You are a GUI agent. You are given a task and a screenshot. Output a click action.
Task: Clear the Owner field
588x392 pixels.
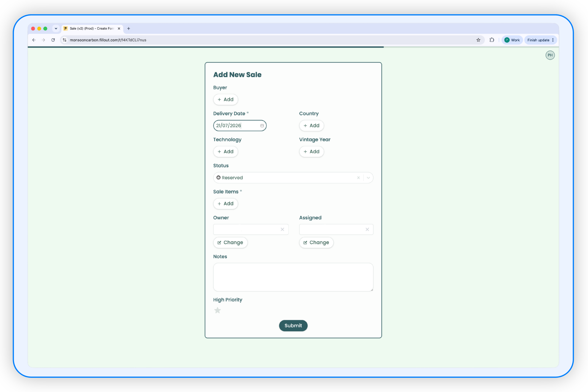282,229
